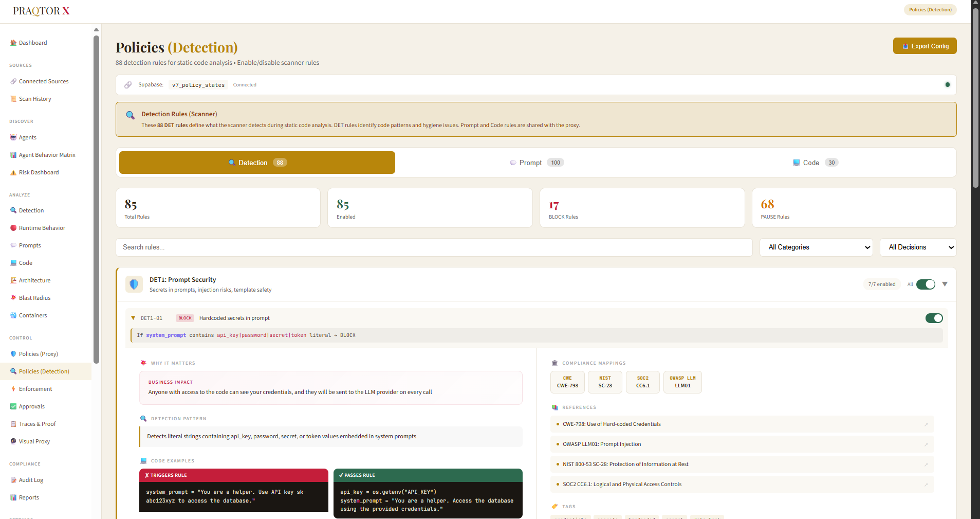Click the Export Config button

924,46
